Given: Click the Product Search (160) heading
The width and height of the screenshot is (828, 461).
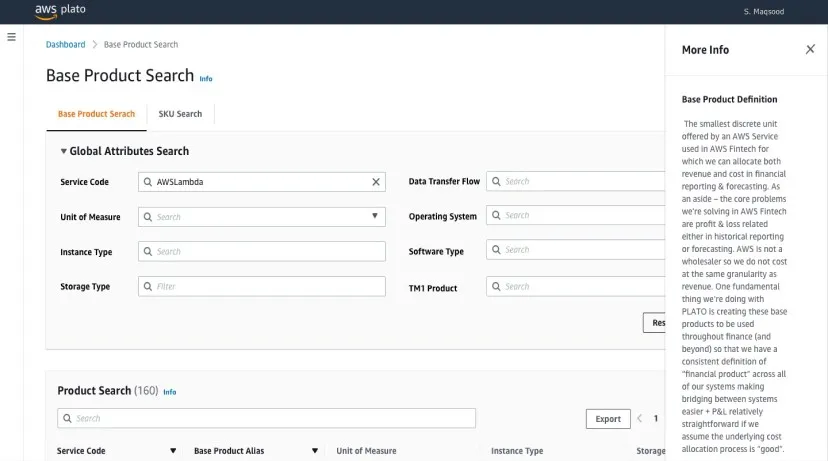Looking at the screenshot, I should coord(108,390).
